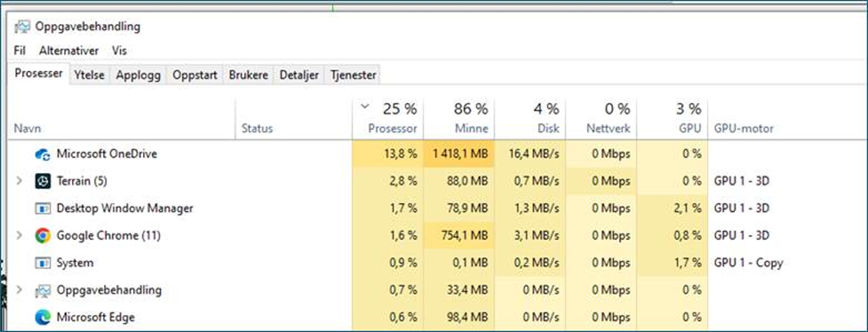Switch to the Applogg tab
This screenshot has width=868, height=332.
pos(139,75)
